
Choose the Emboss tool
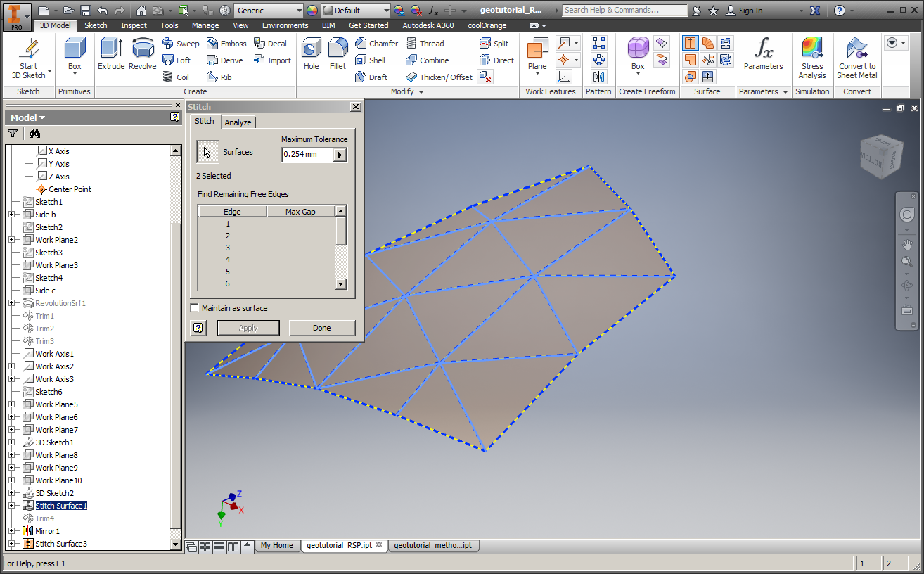pos(226,44)
